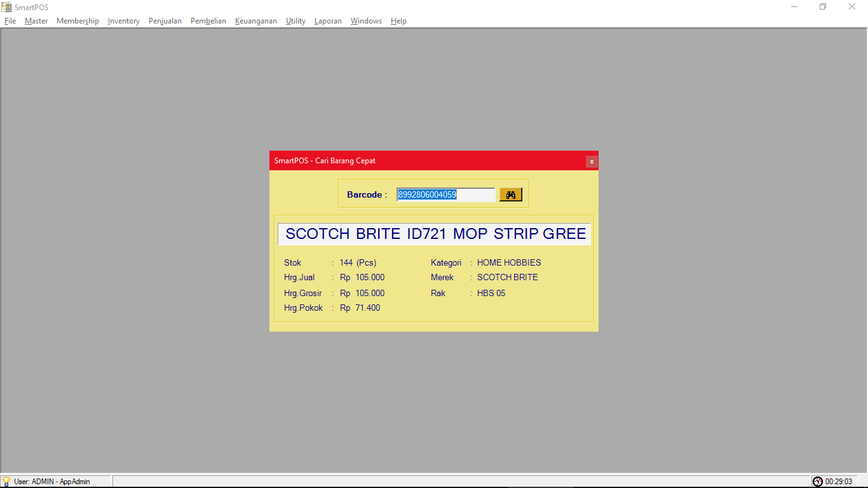Open the Help menu
Viewport: 868px width, 488px height.
point(398,21)
